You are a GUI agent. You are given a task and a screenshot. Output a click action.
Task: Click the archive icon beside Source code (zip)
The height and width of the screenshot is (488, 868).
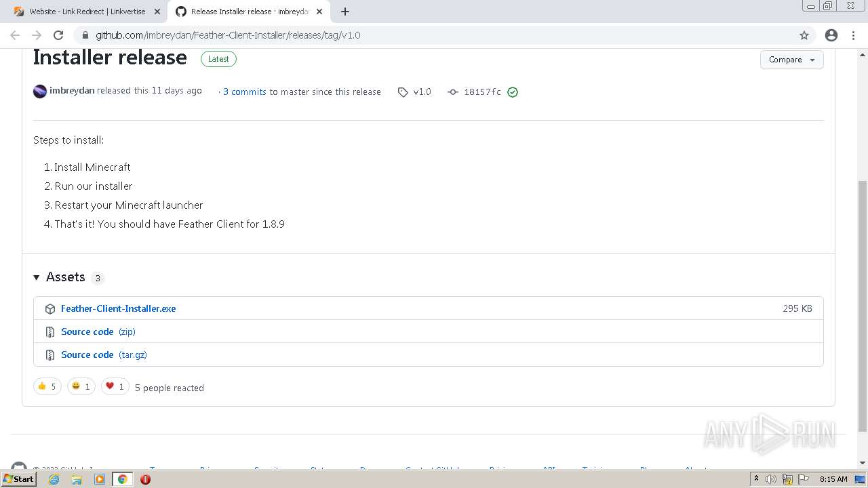[50, 332]
